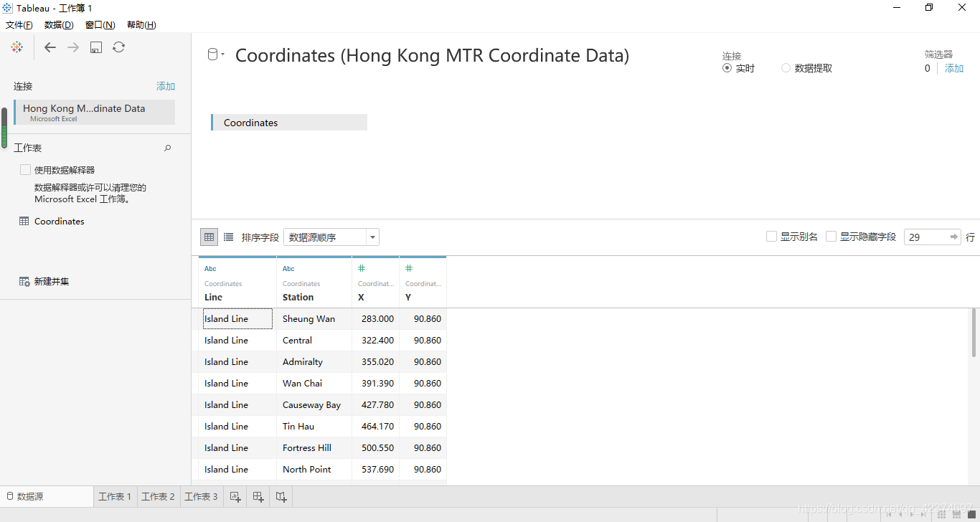Search worksheets with the magnifier icon
The image size is (980, 522).
click(x=168, y=148)
